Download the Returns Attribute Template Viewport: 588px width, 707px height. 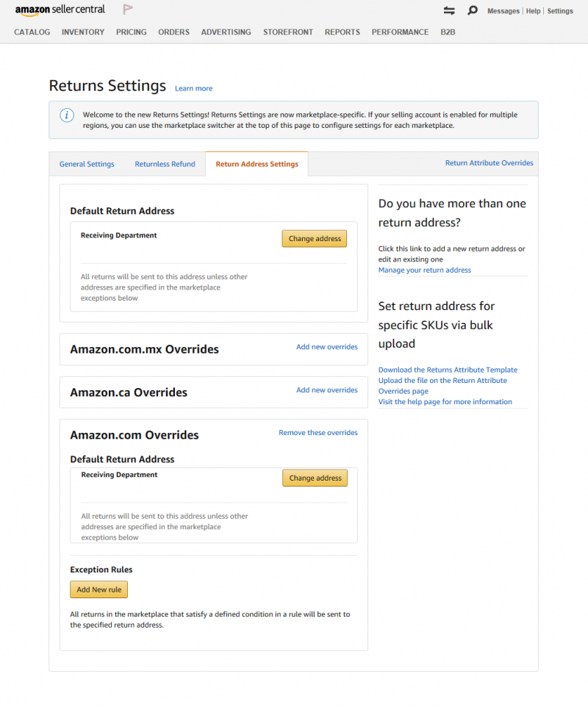pos(448,370)
